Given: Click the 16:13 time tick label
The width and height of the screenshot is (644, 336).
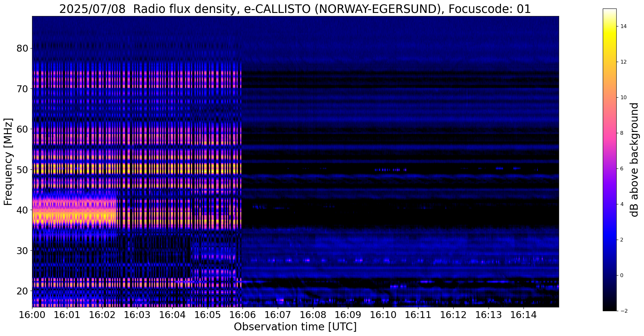Looking at the screenshot, I should [489, 315].
